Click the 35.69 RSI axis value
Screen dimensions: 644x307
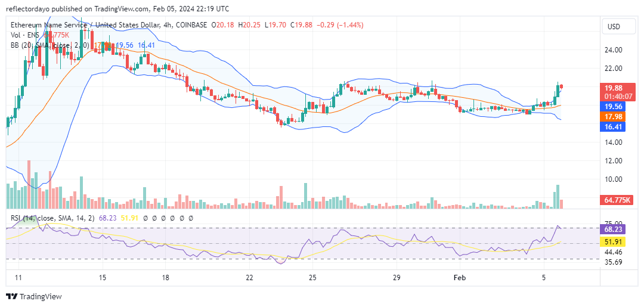coord(613,262)
